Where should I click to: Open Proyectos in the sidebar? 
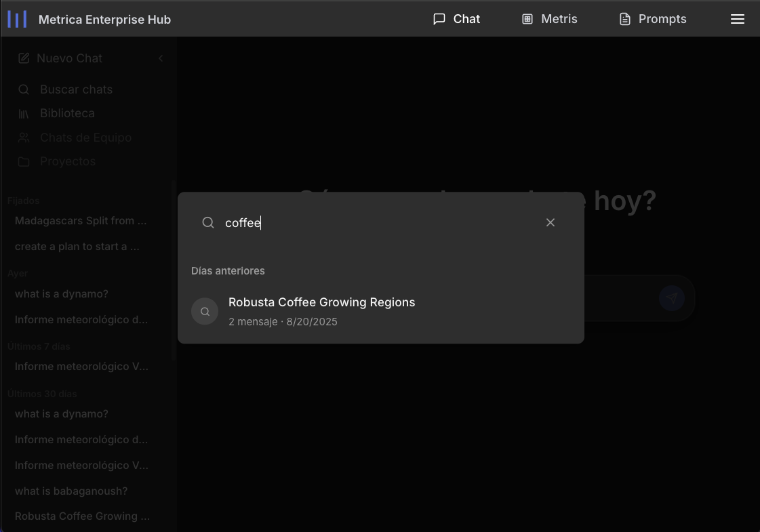(x=68, y=161)
